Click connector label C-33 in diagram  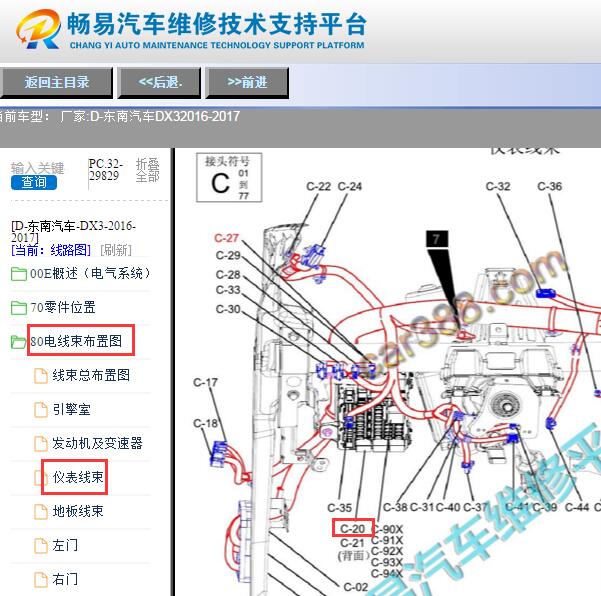tap(228, 290)
